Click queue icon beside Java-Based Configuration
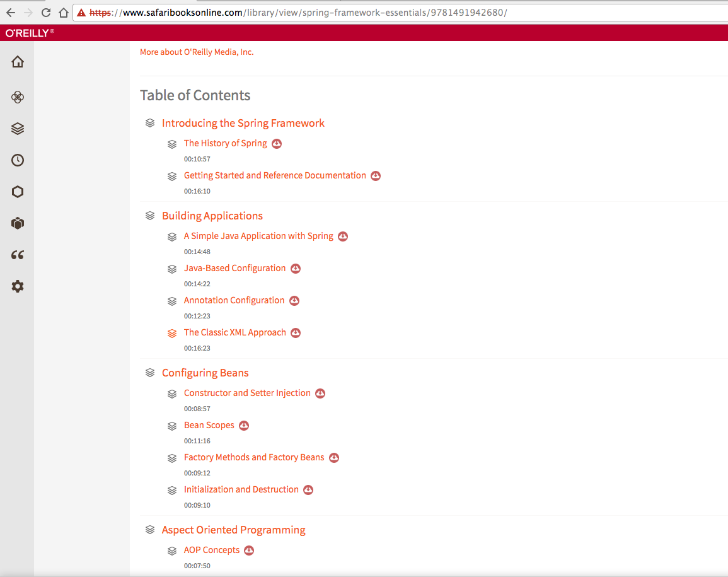The height and width of the screenshot is (577, 728). (x=172, y=269)
